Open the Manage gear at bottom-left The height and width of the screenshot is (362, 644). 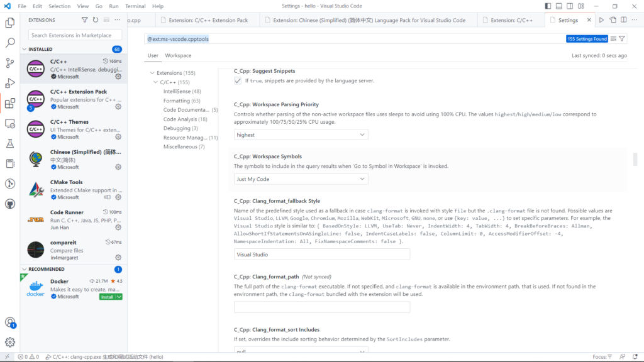tap(10, 342)
